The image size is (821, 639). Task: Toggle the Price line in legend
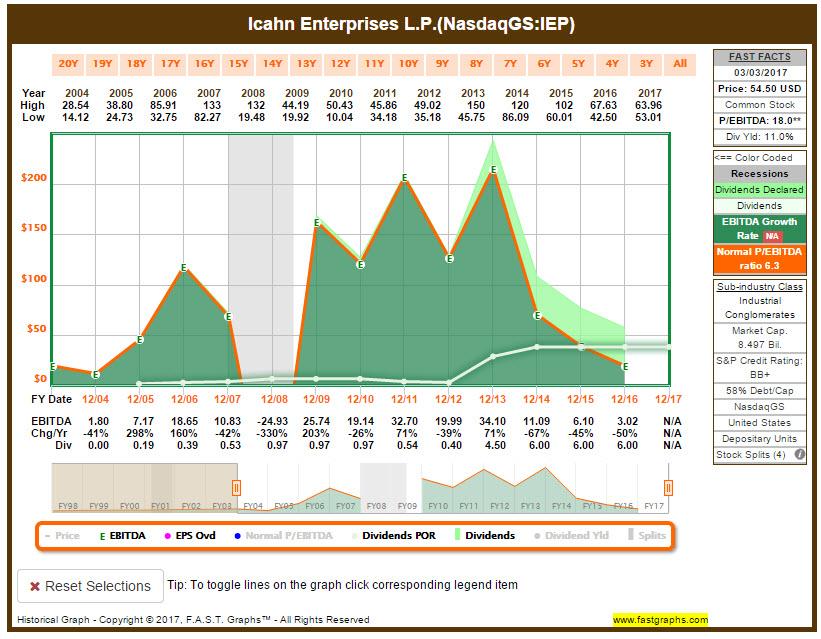[x=62, y=536]
